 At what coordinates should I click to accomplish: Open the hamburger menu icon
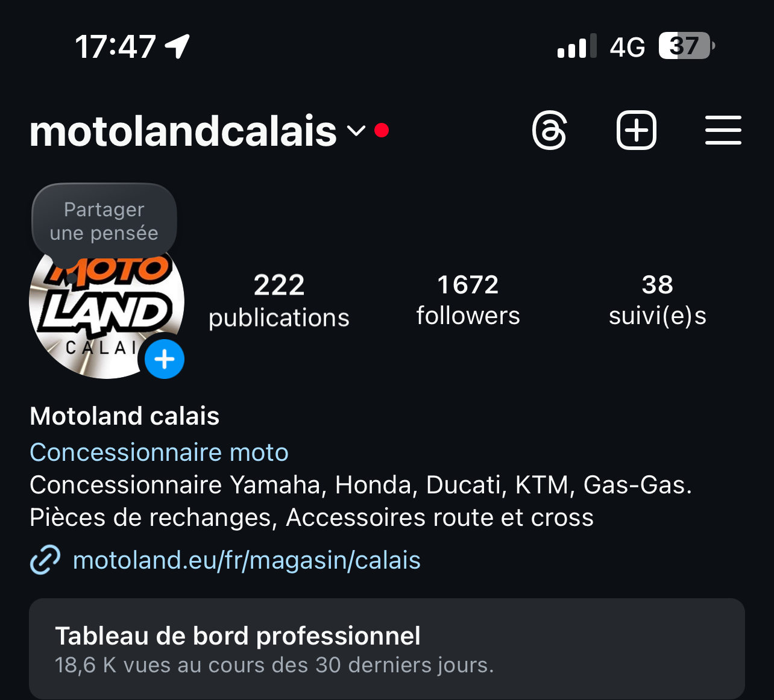723,130
